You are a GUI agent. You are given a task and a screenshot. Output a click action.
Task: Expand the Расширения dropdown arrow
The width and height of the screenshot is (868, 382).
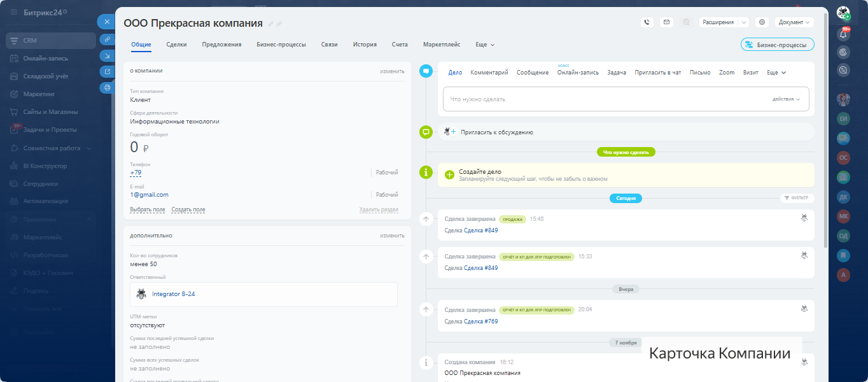743,22
